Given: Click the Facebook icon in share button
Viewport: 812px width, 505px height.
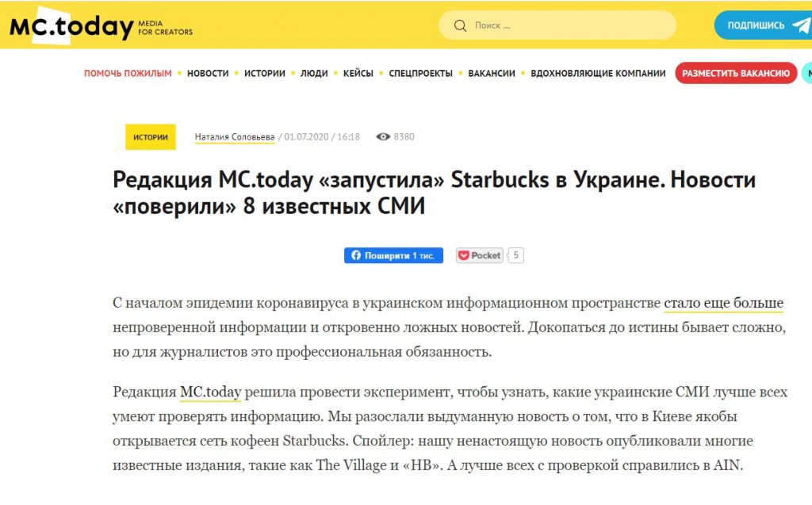Looking at the screenshot, I should (x=356, y=255).
